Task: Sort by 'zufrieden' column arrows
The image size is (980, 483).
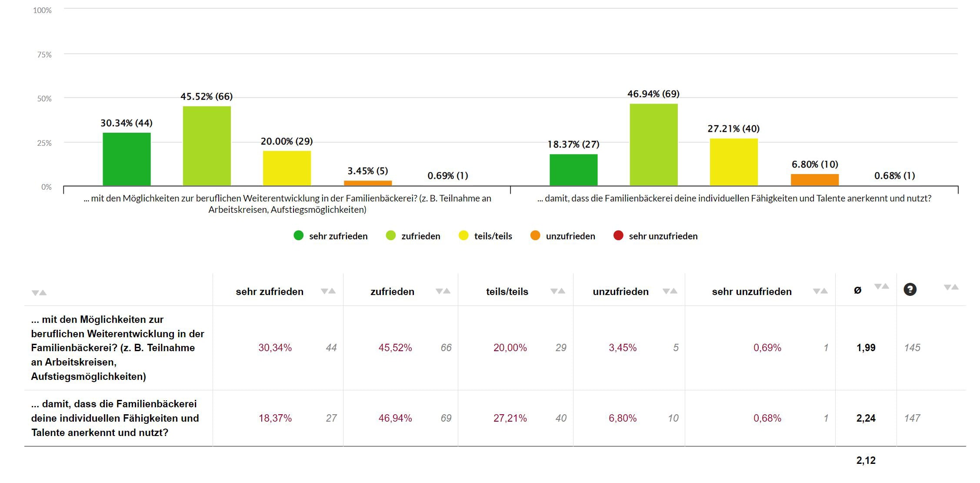Action: [443, 291]
